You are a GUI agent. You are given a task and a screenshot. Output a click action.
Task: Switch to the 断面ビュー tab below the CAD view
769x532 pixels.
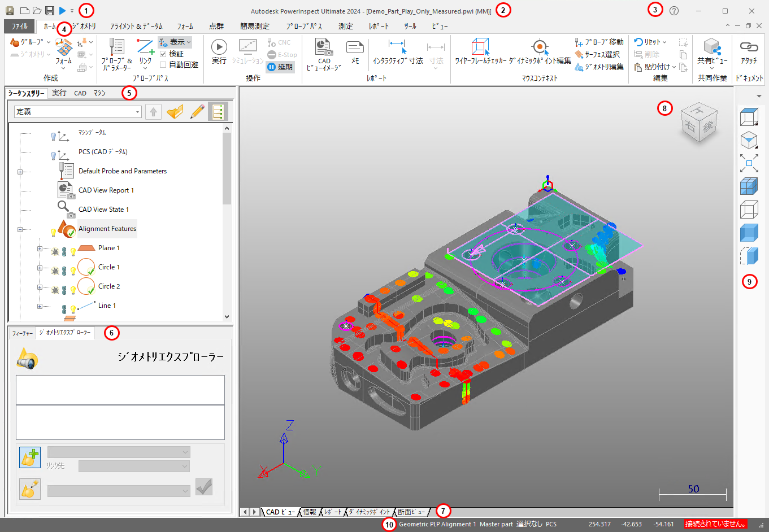click(411, 512)
